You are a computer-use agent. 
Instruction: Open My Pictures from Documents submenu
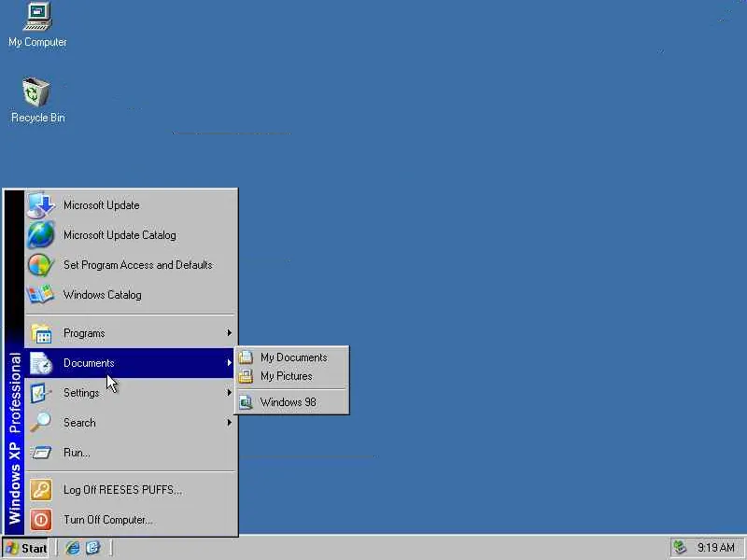[x=292, y=376]
